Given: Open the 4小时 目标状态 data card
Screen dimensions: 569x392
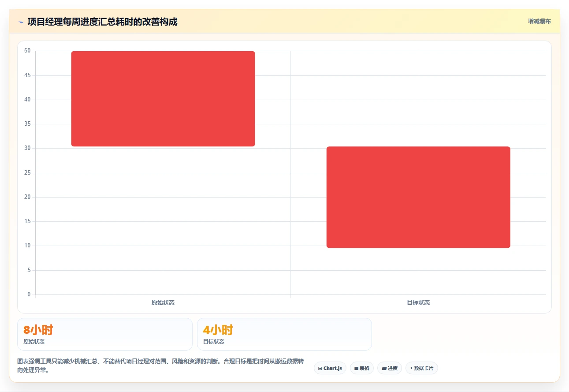Looking at the screenshot, I should point(284,334).
